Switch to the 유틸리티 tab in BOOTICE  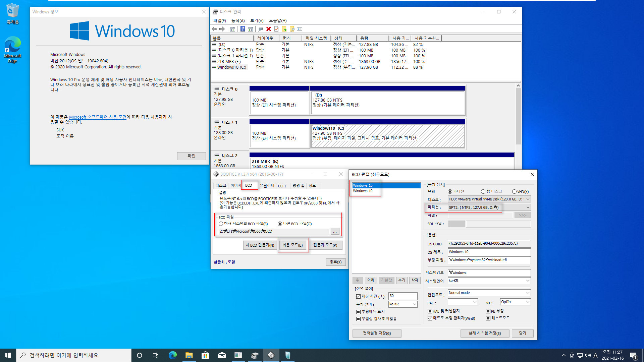tap(267, 186)
